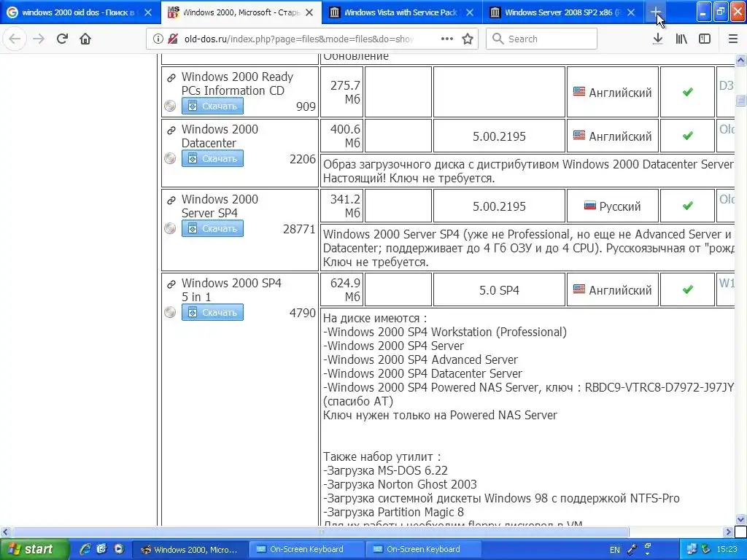Download Windows 2000 SP4 5 in 1

coord(212,312)
